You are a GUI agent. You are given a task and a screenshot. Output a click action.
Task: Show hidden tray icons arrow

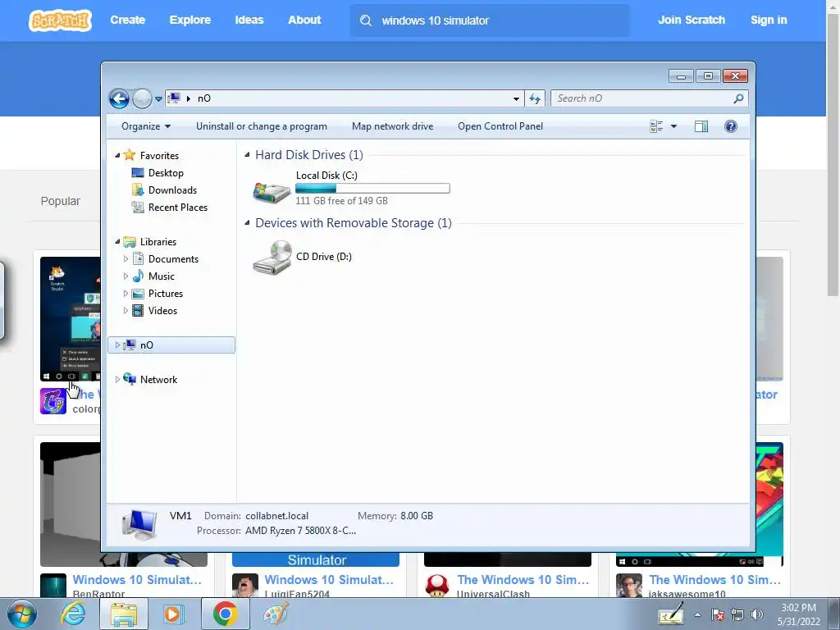pyautogui.click(x=697, y=615)
